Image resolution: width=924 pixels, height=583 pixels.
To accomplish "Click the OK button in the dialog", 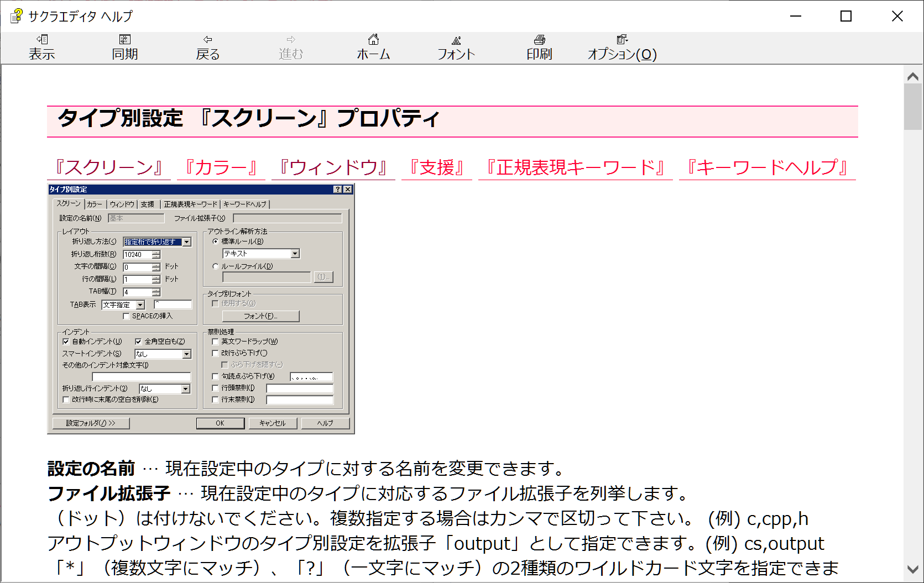I will coord(220,423).
